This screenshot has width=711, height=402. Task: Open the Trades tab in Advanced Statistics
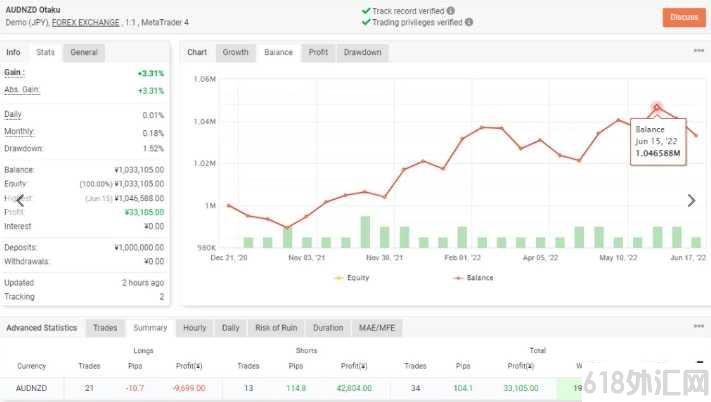[105, 328]
